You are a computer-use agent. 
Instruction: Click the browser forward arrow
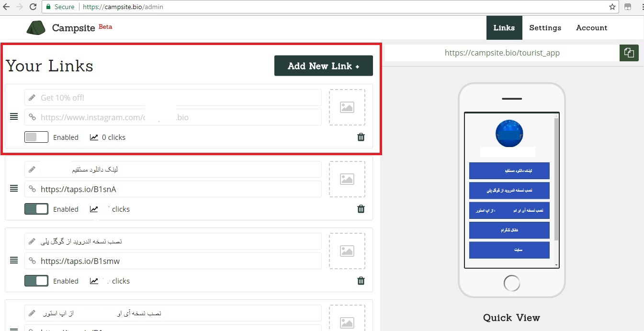(x=20, y=7)
